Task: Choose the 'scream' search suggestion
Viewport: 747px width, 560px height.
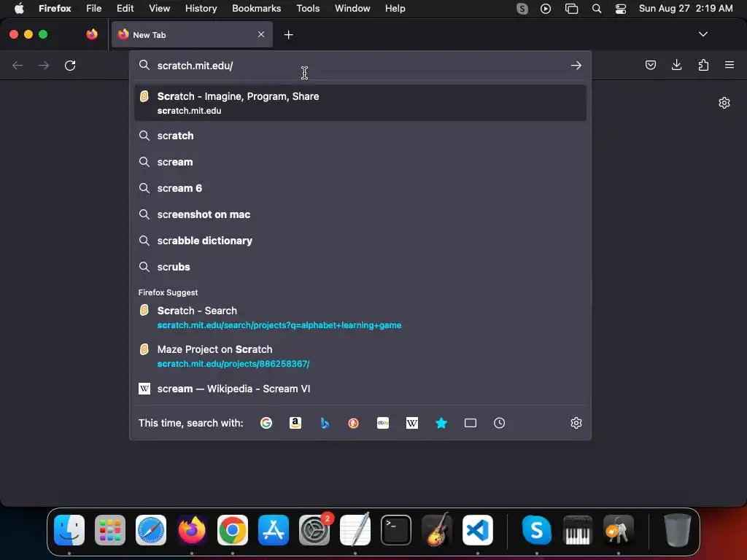Action: tap(360, 162)
